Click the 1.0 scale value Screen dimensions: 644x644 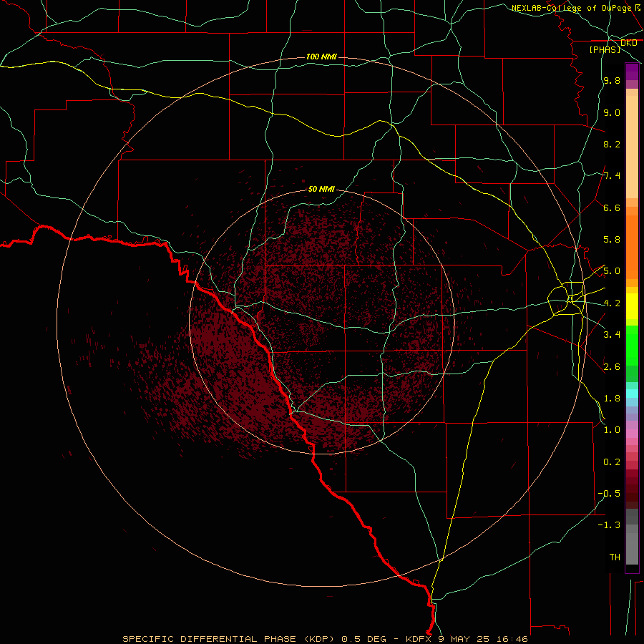click(x=612, y=430)
